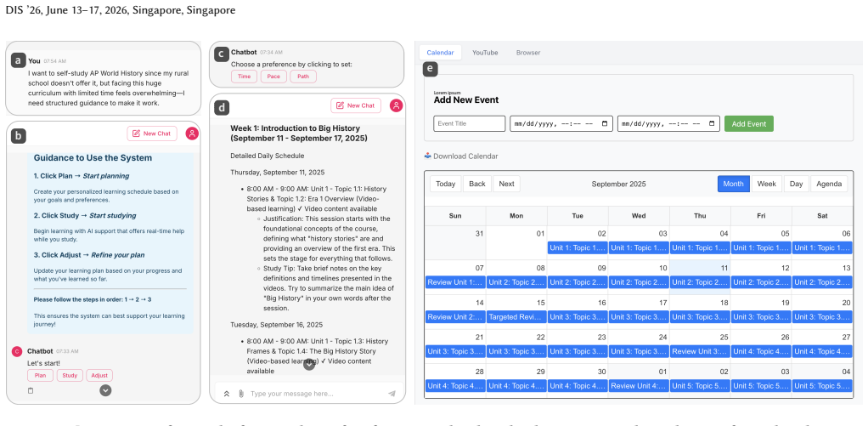Click the send paper-plane icon
Viewport: 868px width, 426px height.
(x=392, y=394)
